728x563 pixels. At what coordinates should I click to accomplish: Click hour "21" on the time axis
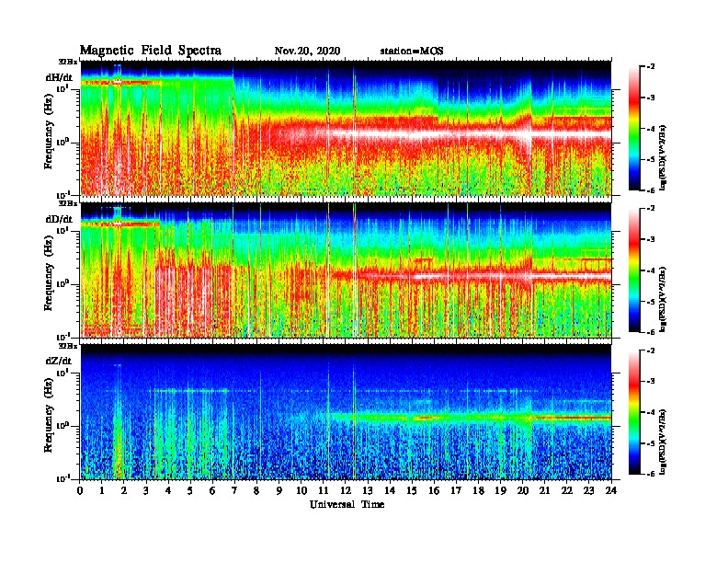click(545, 490)
